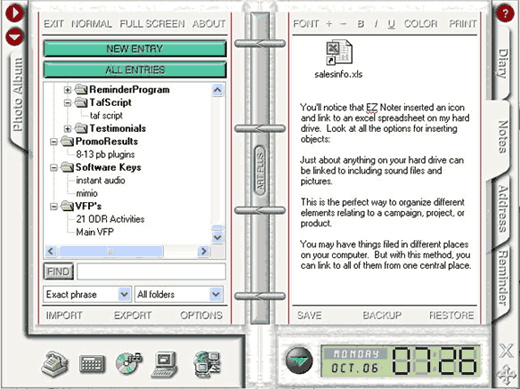Open the CD music player icon
The image size is (520, 389).
click(x=129, y=363)
